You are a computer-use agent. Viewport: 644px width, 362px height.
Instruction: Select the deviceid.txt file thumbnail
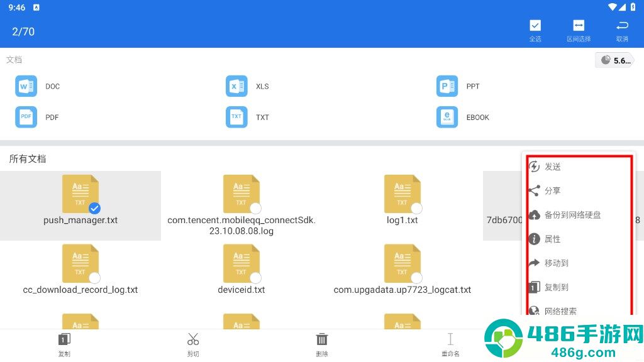[241, 263]
